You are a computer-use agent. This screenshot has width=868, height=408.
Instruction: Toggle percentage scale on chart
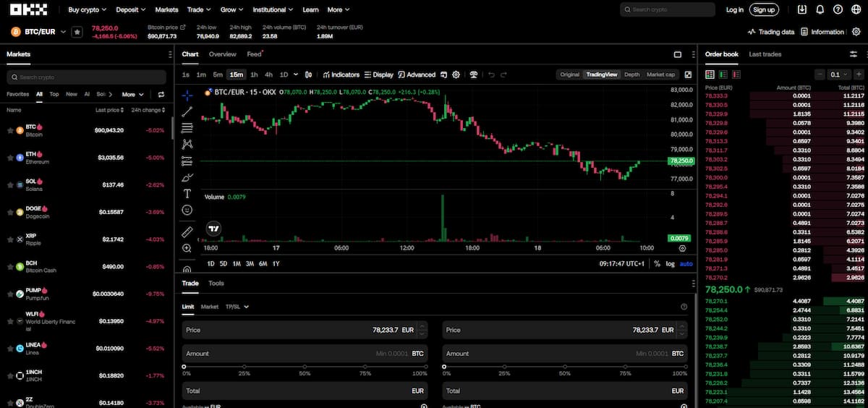[x=657, y=264]
